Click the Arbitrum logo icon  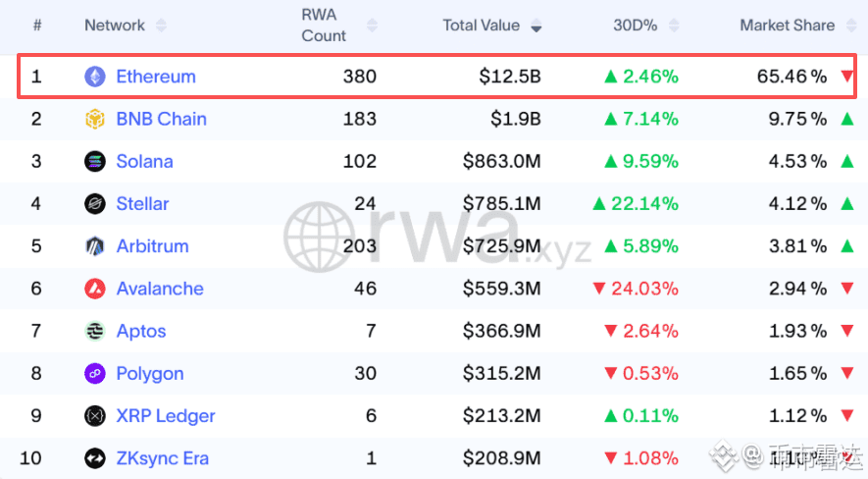pyautogui.click(x=95, y=246)
